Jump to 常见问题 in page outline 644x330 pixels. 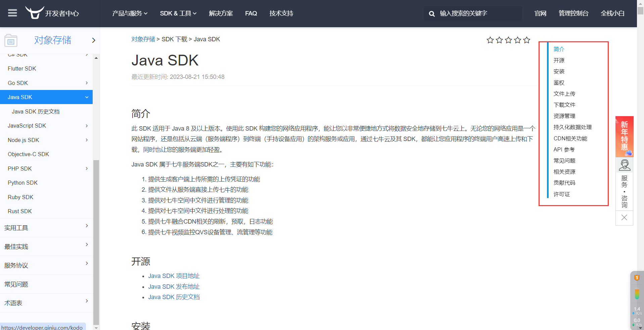[564, 161]
